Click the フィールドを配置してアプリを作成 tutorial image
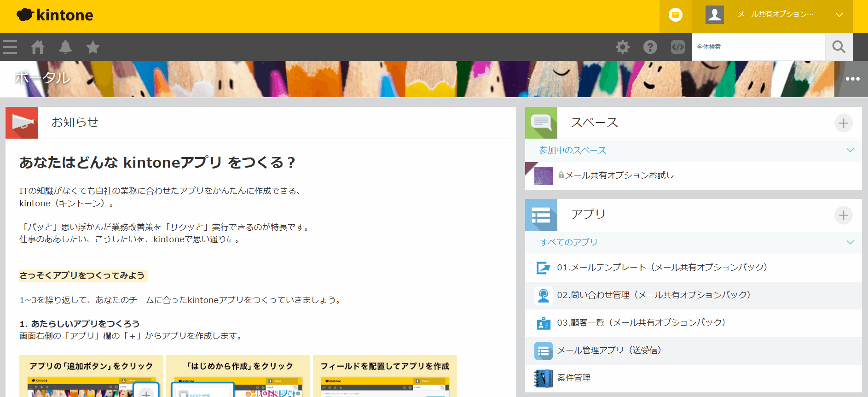 pos(385,376)
